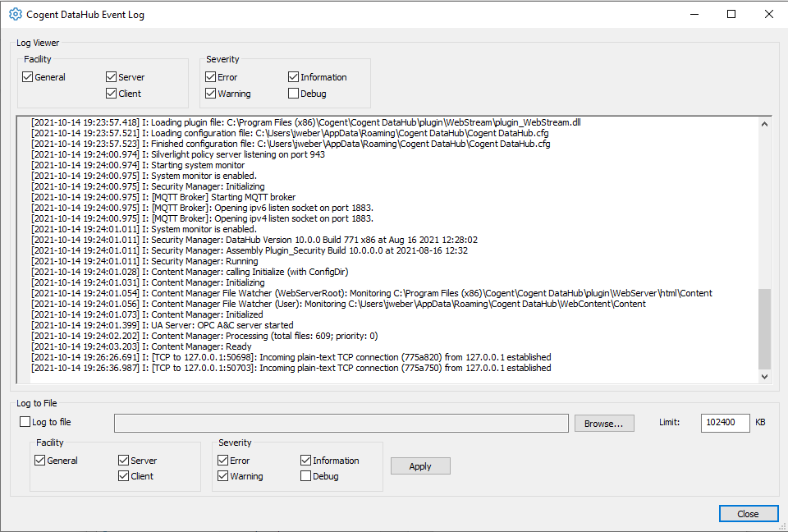Click the log scrollbar down arrow
This screenshot has height=532, width=788.
[764, 376]
